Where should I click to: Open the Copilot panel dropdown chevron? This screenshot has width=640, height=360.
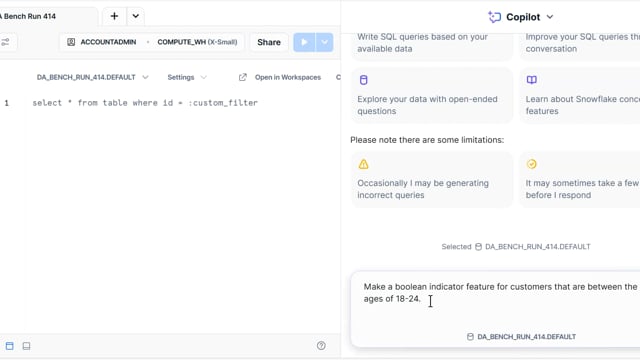point(550,17)
